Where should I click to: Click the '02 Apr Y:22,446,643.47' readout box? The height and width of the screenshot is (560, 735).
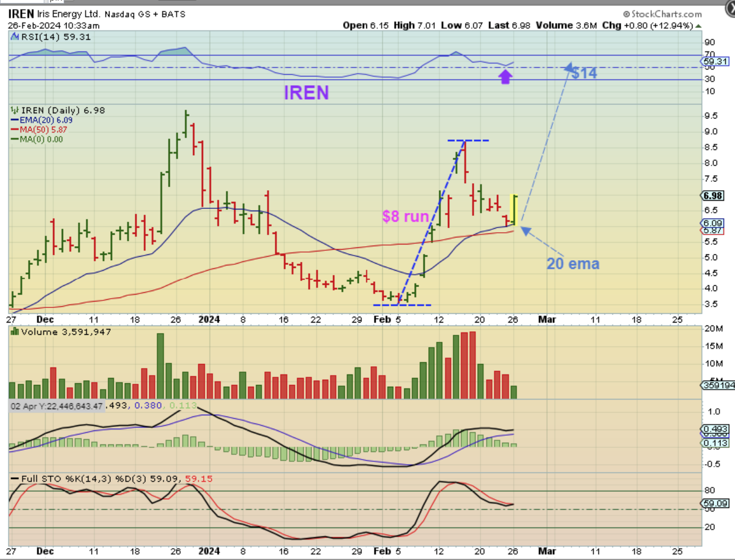pos(57,406)
